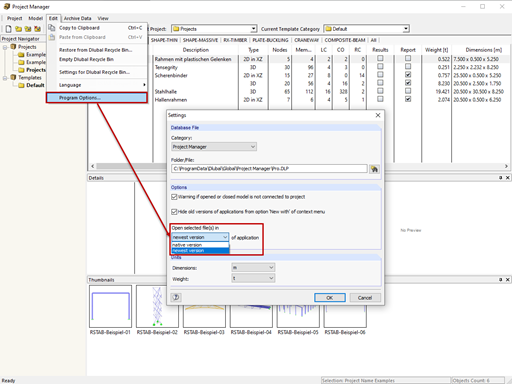Switch to the SHAPE-MASSIVE tab
This screenshot has height=384, width=512.
pos(200,40)
